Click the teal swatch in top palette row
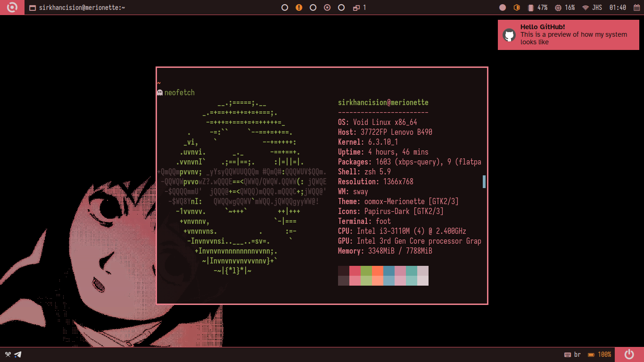Screen dimensions: 644x362 click(x=412, y=271)
